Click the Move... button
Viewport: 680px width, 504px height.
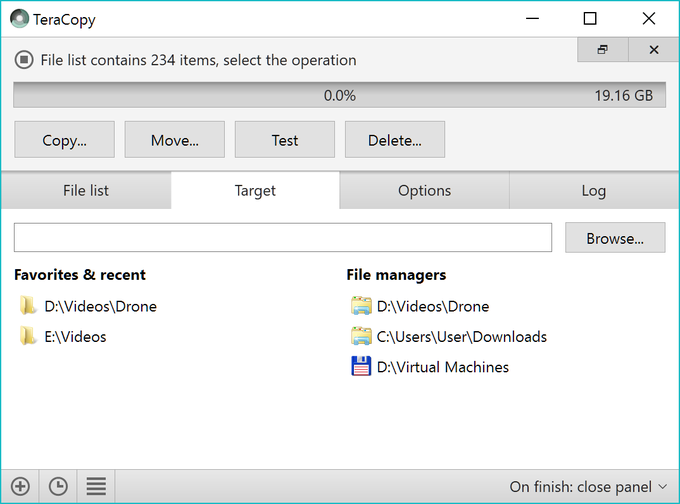(175, 140)
